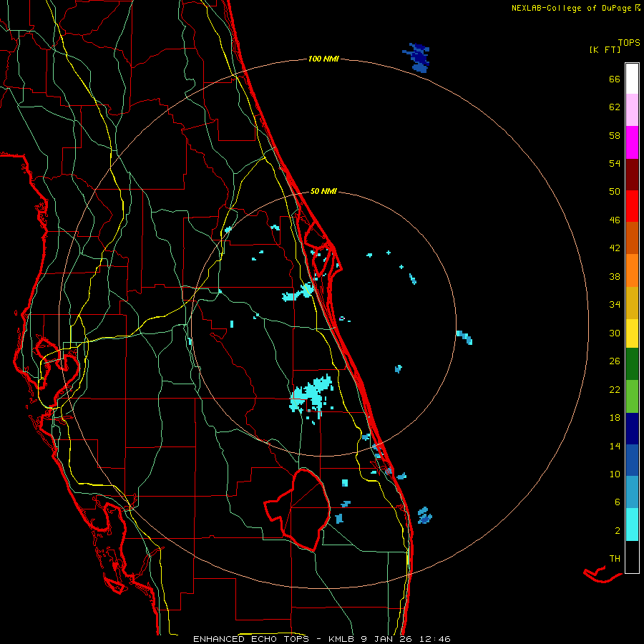Click legend value 2
The width and height of the screenshot is (644, 644).
[618, 531]
